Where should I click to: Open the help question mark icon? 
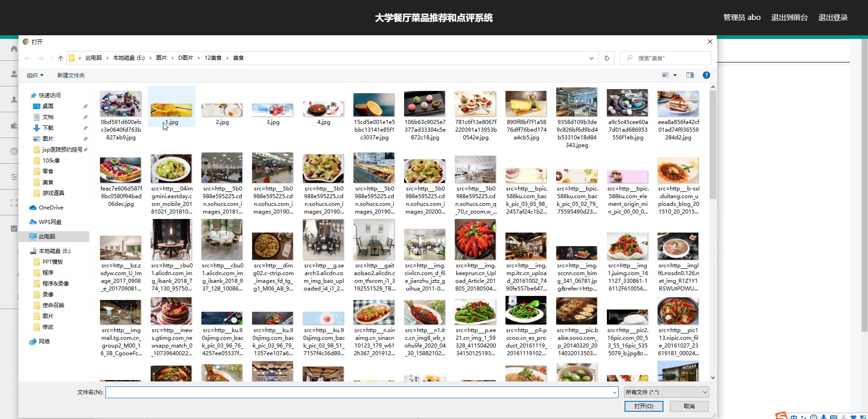(706, 75)
